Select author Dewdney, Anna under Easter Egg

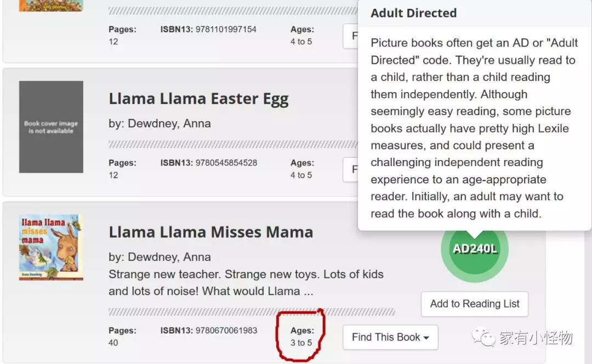tap(160, 123)
